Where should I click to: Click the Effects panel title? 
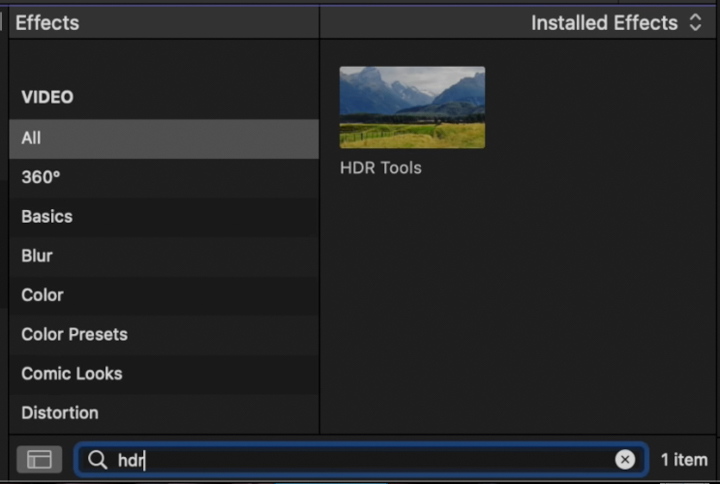tap(47, 23)
